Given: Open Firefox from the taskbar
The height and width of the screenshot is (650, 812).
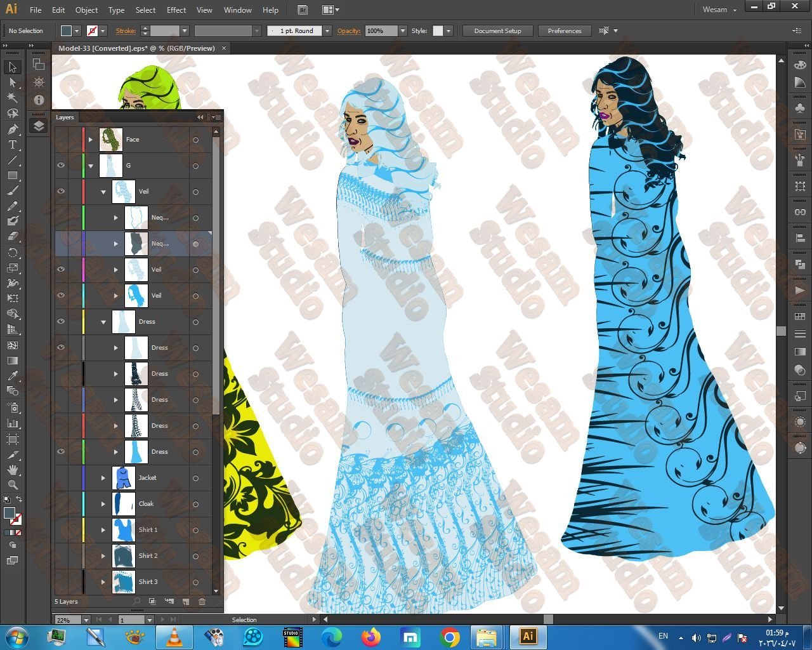Looking at the screenshot, I should 370,637.
